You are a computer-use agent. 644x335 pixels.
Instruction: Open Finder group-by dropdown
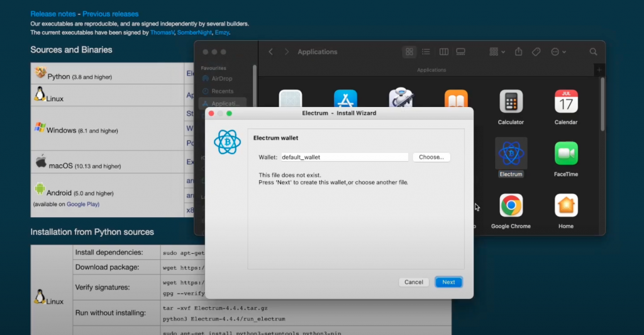pyautogui.click(x=497, y=52)
